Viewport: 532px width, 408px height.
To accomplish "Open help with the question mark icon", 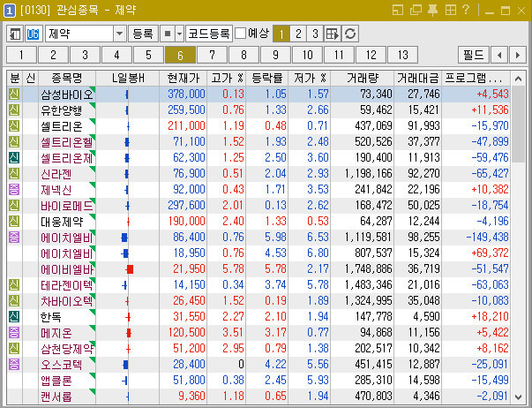I will point(466,10).
